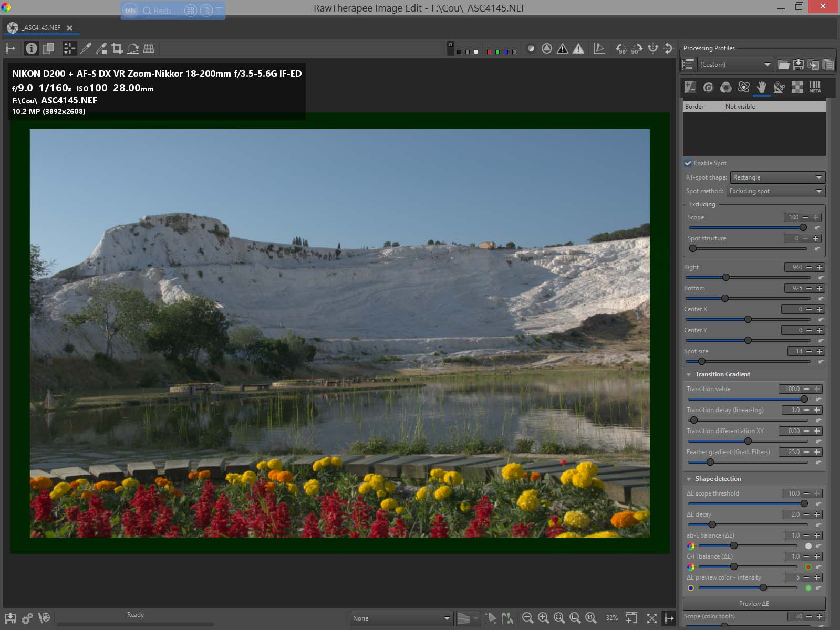The width and height of the screenshot is (840, 630).
Task: Open the Transform tab with scissors icon
Action: click(780, 87)
